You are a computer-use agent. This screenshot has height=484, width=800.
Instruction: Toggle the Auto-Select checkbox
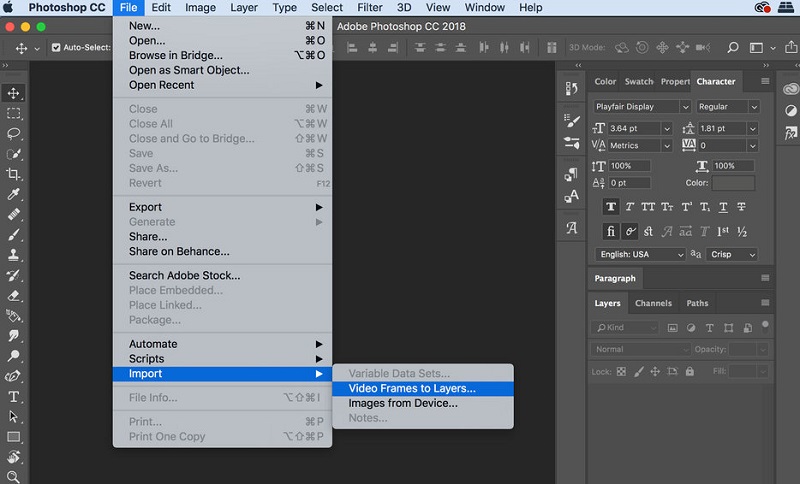pyautogui.click(x=56, y=47)
